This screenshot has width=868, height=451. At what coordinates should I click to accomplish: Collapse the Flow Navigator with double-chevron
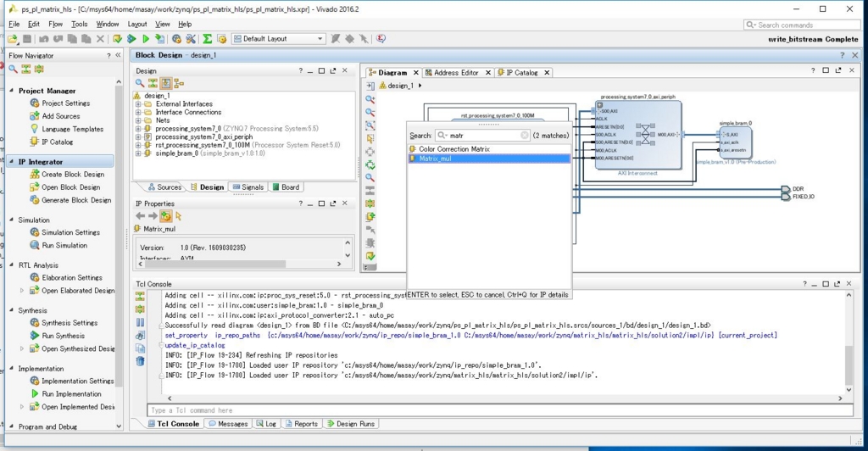point(118,55)
